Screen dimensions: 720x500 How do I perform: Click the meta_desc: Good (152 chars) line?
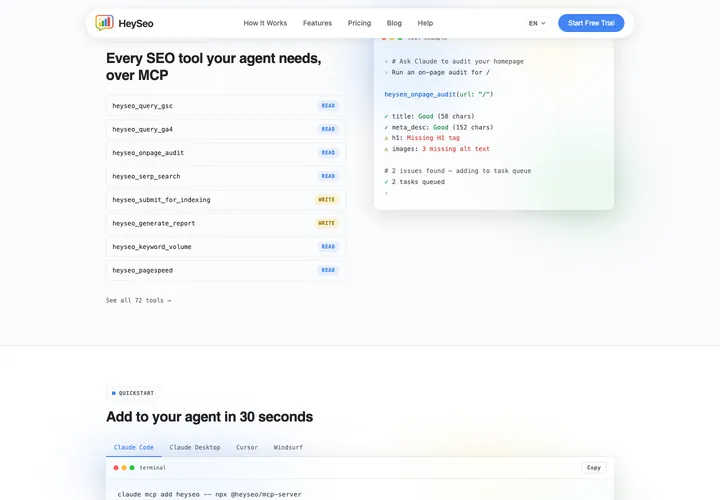click(439, 127)
